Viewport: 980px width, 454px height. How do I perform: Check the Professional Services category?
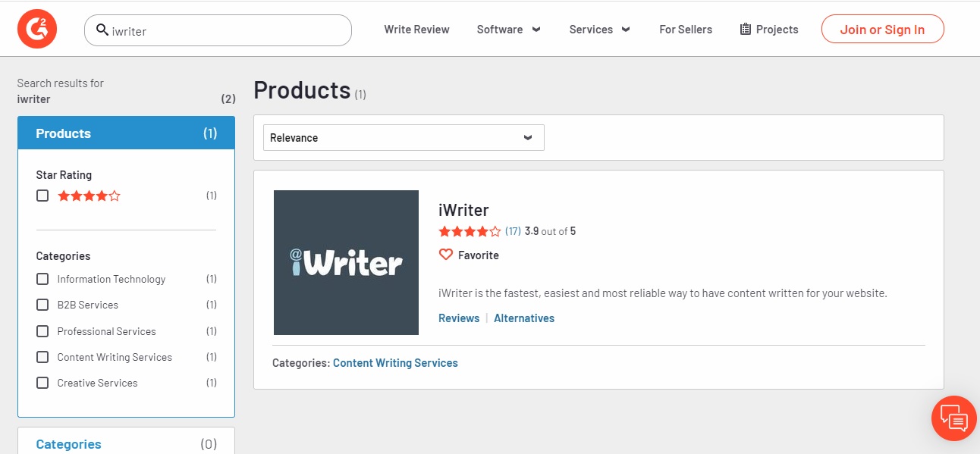42,331
